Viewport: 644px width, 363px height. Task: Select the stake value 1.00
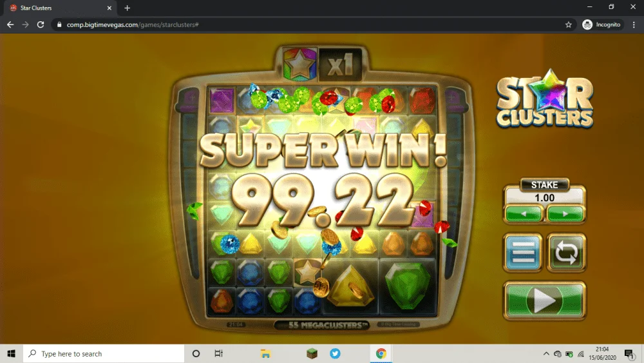coord(545,198)
